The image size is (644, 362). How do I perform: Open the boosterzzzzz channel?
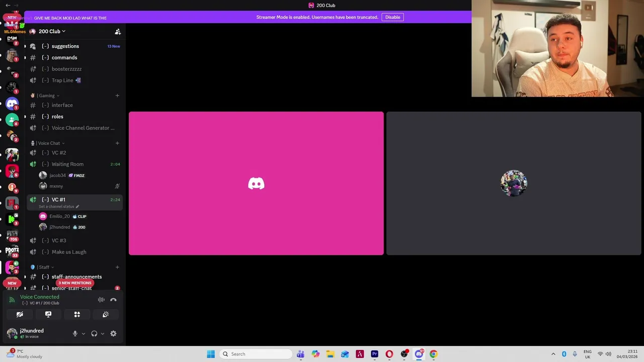click(x=74, y=69)
